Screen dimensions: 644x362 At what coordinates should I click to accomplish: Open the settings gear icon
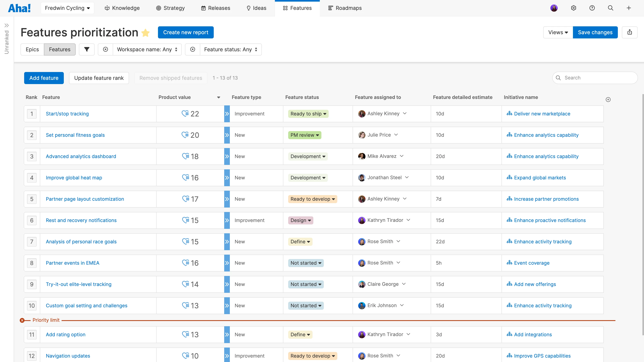[573, 8]
